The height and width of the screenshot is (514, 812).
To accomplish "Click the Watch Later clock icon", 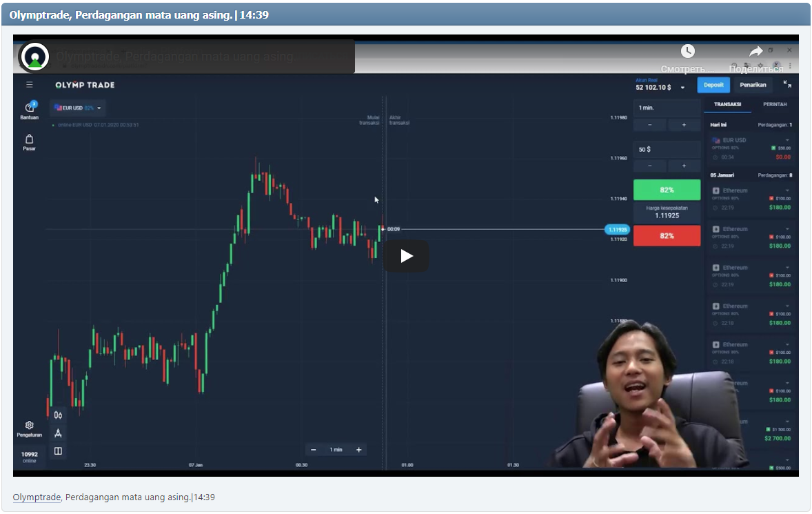I will pyautogui.click(x=689, y=50).
